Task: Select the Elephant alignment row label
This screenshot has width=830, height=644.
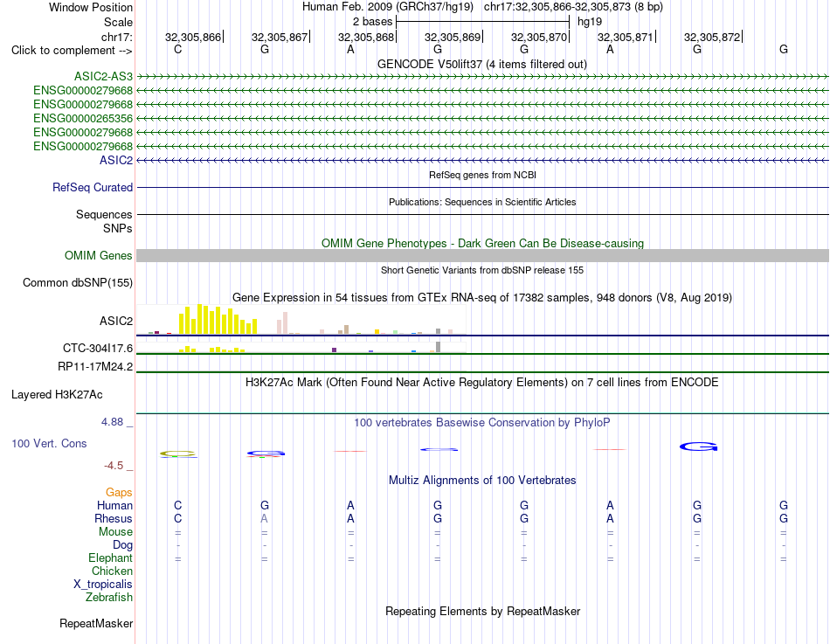Action: tap(110, 558)
